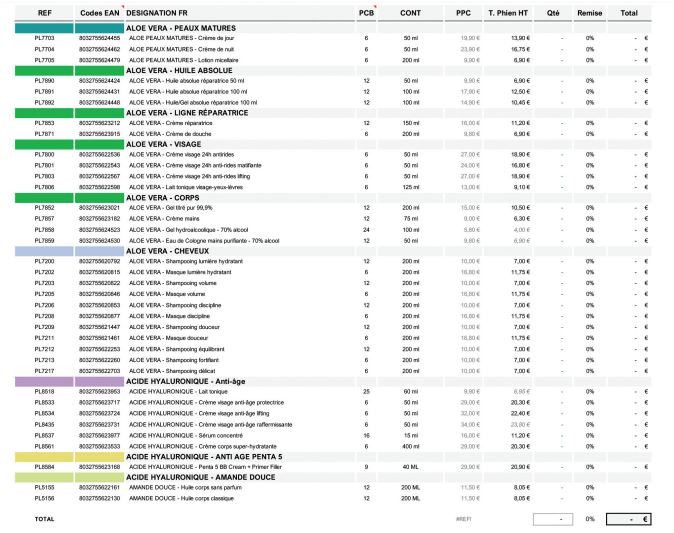Click the Remise column header

(590, 13)
